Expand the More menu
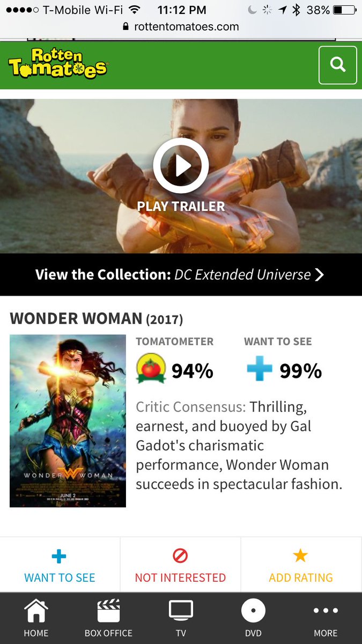 326,618
